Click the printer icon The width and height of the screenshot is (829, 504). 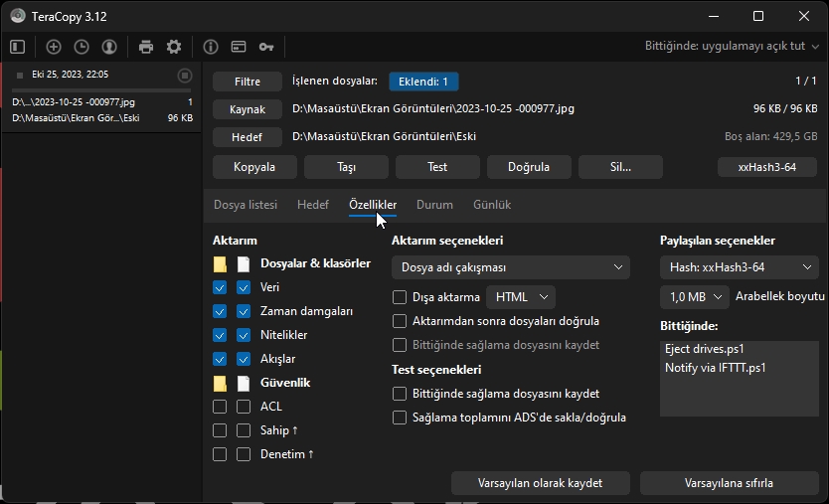point(146,47)
